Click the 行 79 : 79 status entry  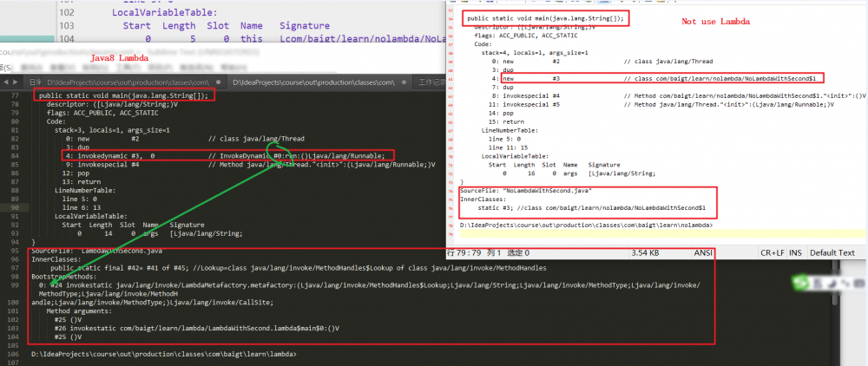[x=465, y=252]
